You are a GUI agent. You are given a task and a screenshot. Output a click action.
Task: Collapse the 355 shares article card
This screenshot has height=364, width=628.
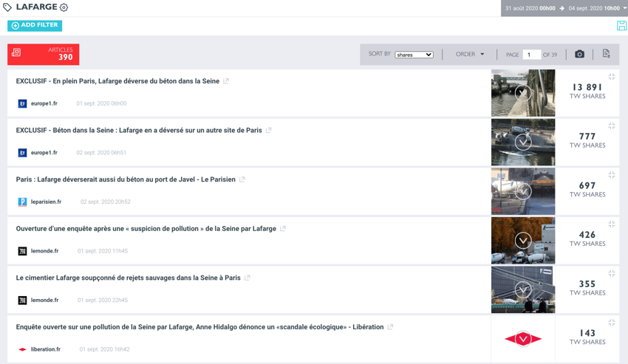tap(612, 273)
